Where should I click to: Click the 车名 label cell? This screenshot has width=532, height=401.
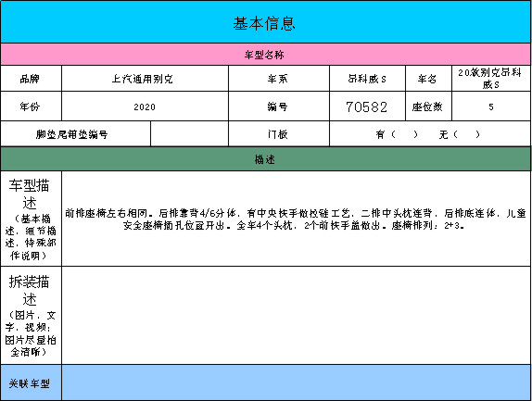click(x=428, y=79)
